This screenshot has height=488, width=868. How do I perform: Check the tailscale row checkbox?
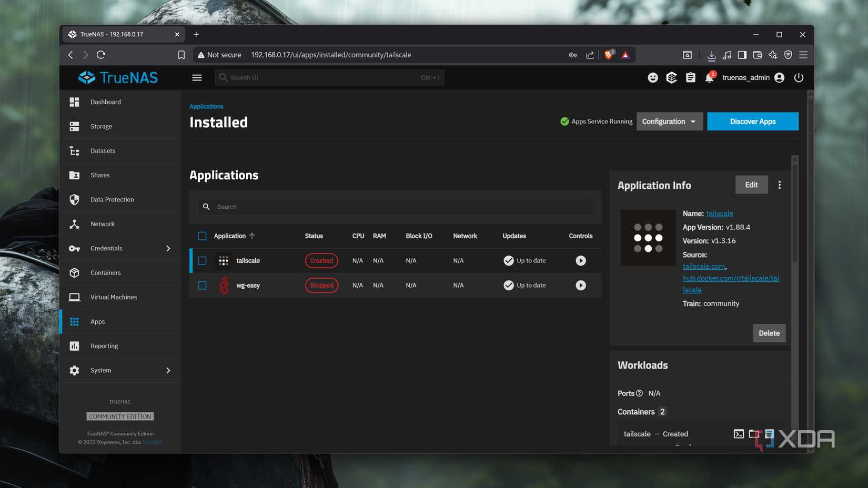coord(202,261)
